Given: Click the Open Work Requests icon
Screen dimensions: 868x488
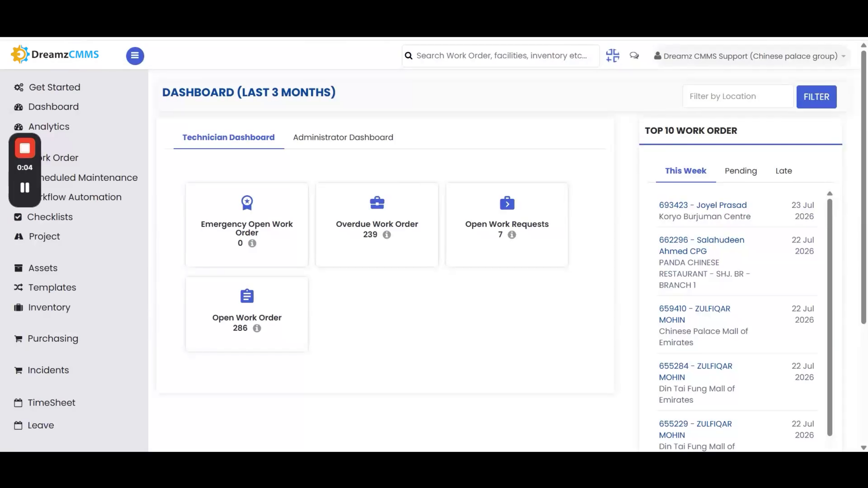Looking at the screenshot, I should [x=507, y=203].
